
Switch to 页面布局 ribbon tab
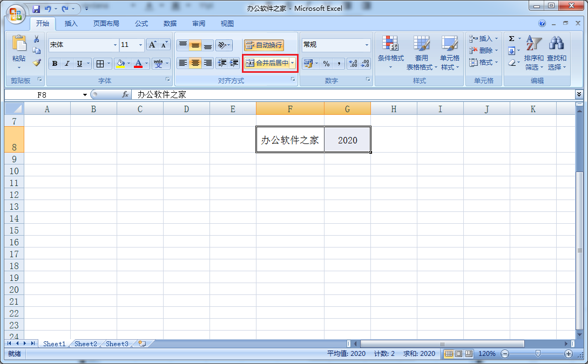point(106,24)
